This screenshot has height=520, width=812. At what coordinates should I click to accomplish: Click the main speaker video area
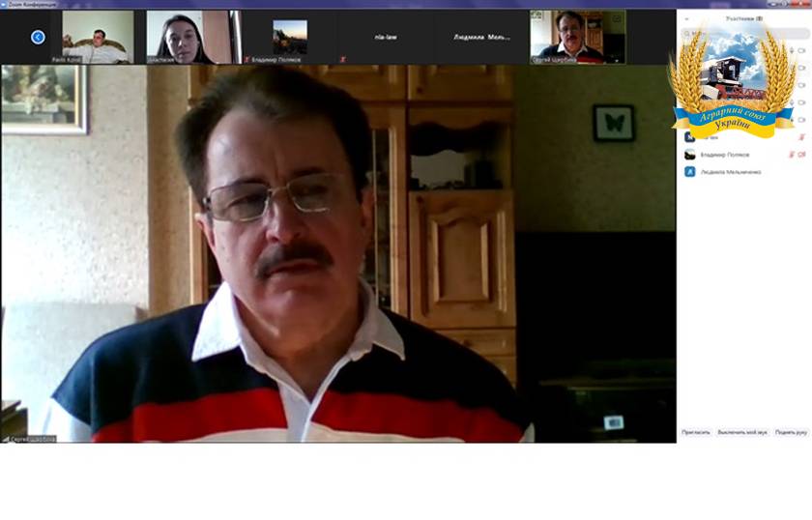338,254
